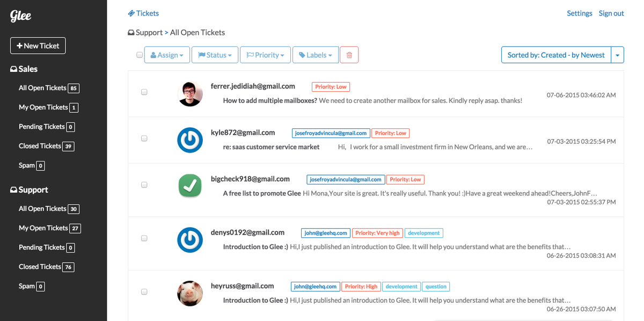Open avatar of ferrer.jedidiah@gmail.com
The image size is (644, 321).
(190, 94)
